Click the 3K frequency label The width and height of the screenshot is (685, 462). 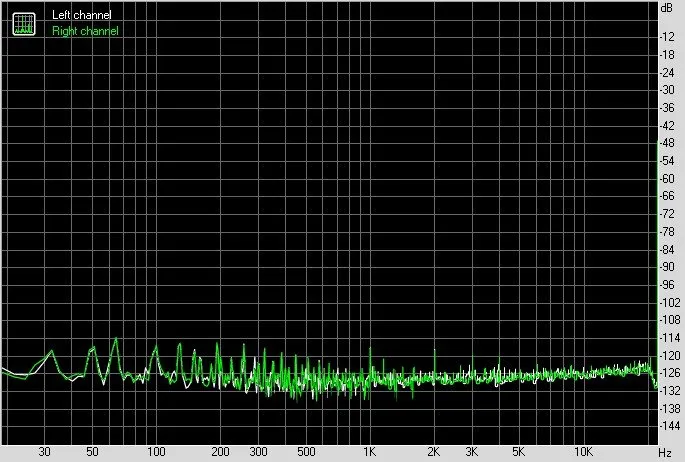[x=471, y=452]
